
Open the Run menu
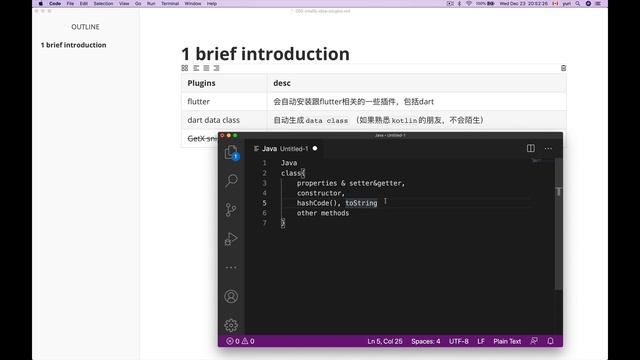(x=151, y=3)
